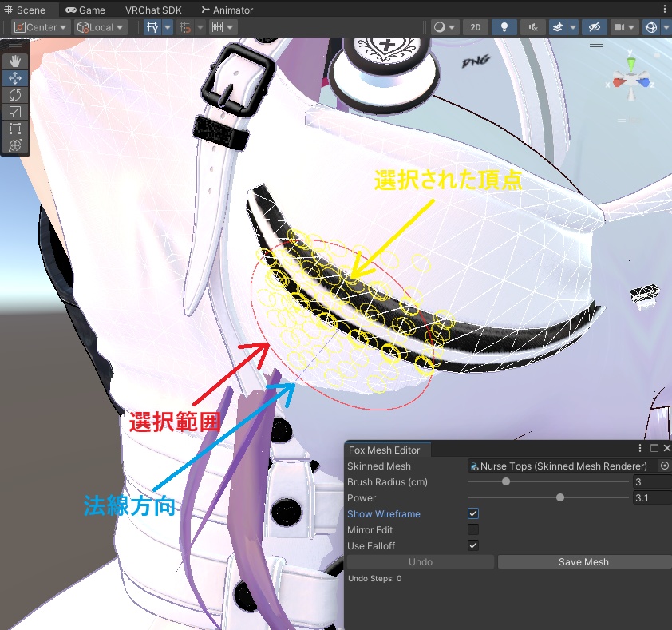Open the VRChat SDK menu
The height and width of the screenshot is (630, 672).
click(x=152, y=10)
